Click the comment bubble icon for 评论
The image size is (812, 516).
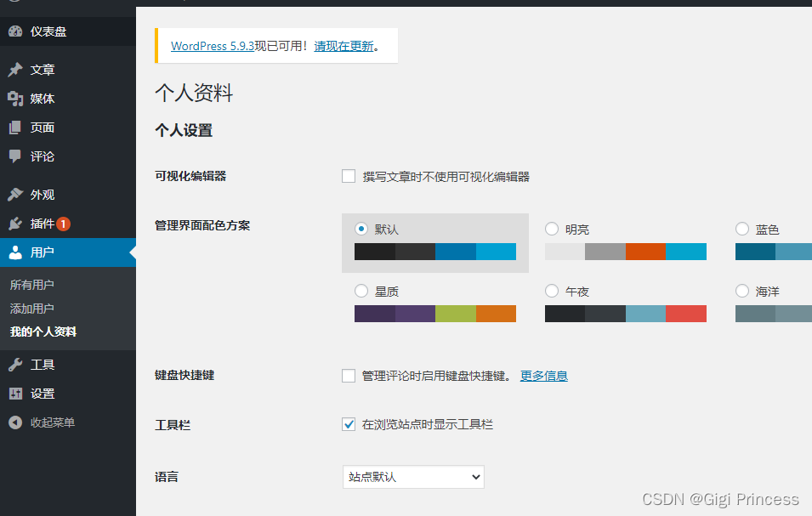pyautogui.click(x=15, y=156)
